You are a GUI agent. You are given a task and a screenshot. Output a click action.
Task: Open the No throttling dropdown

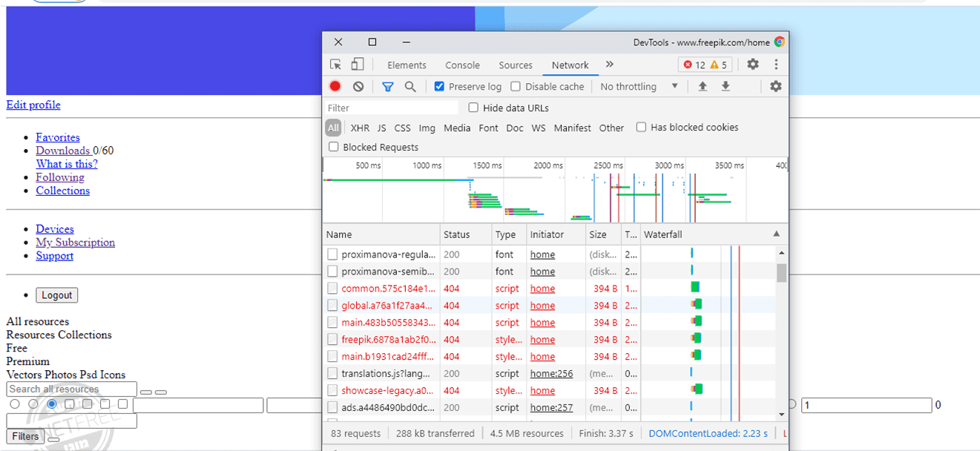(638, 87)
